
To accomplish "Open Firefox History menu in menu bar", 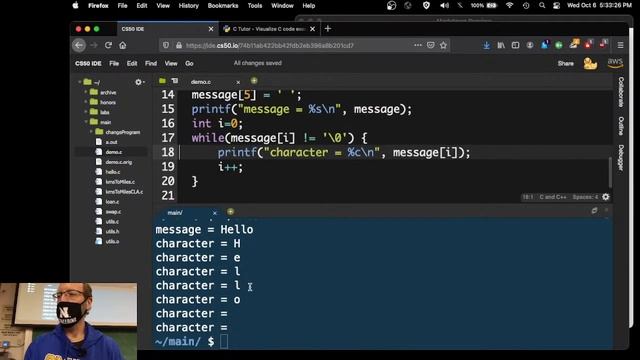I will point(188,6).
